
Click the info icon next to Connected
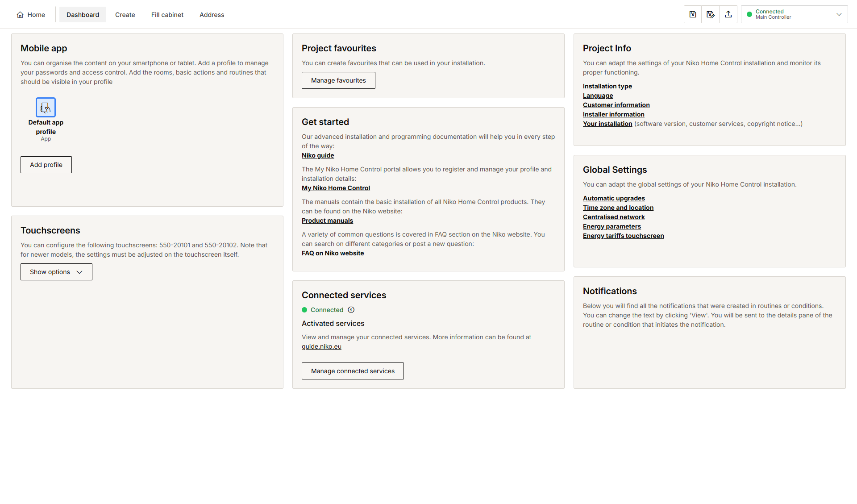pyautogui.click(x=351, y=310)
